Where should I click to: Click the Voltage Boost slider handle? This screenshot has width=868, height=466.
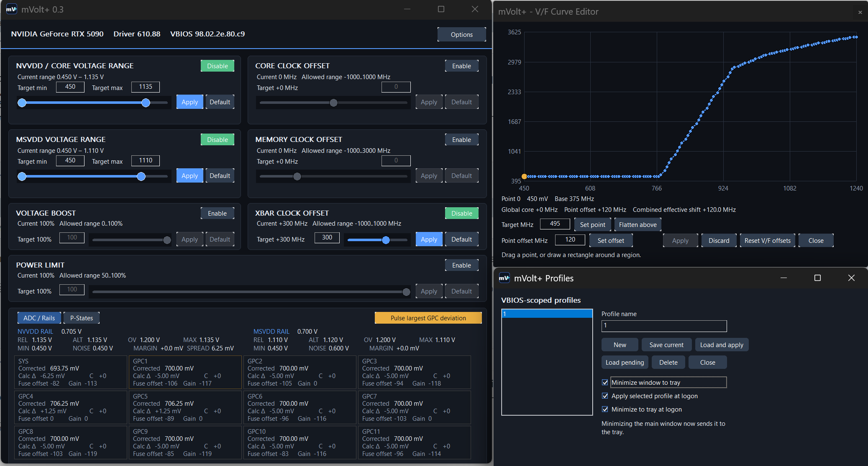[x=167, y=240]
